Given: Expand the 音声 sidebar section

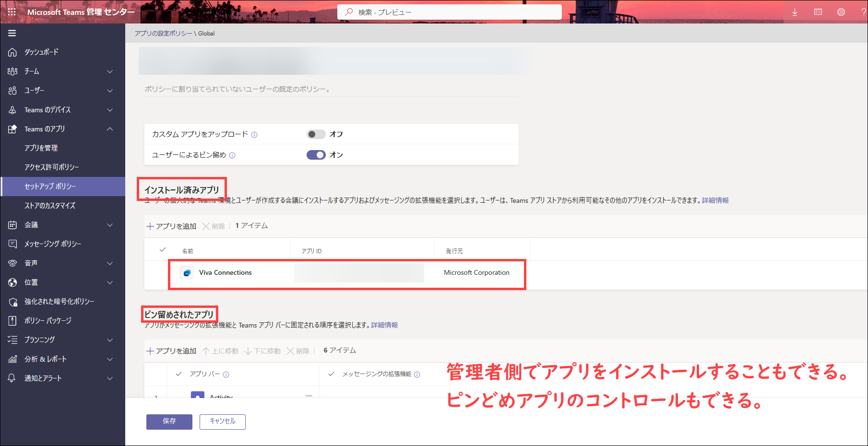Looking at the screenshot, I should [x=110, y=263].
